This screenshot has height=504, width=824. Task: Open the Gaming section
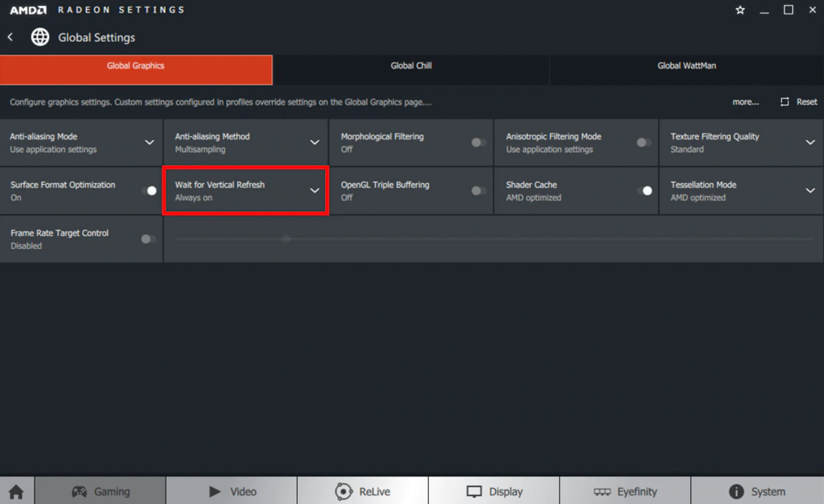pyautogui.click(x=100, y=491)
